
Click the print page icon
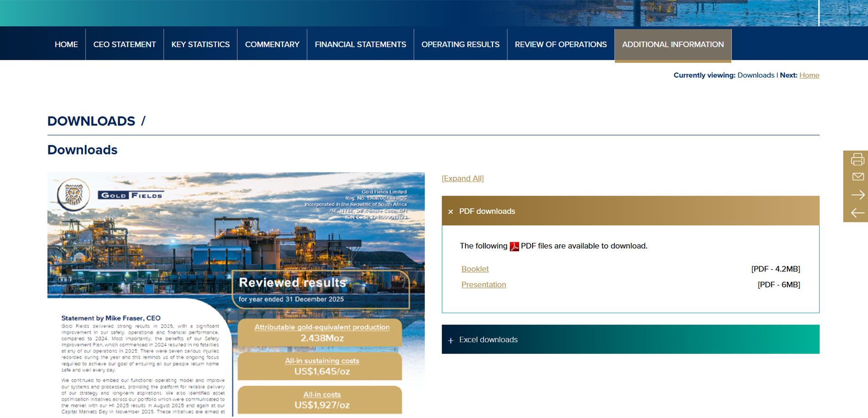(x=858, y=159)
